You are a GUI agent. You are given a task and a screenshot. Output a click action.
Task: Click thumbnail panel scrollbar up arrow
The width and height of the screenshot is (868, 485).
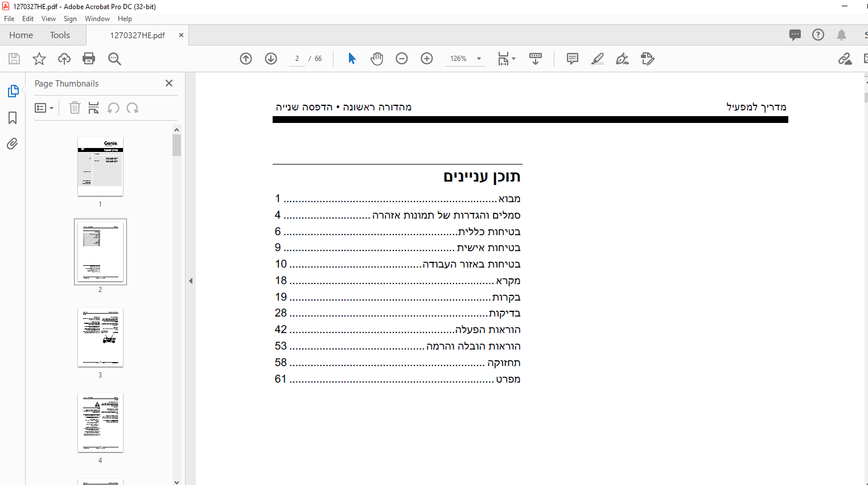[176, 130]
